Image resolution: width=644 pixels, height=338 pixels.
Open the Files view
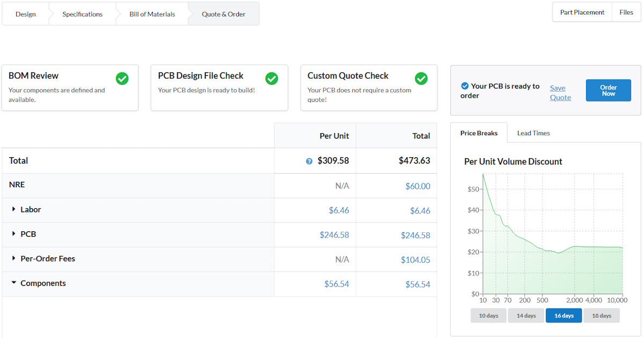click(626, 12)
